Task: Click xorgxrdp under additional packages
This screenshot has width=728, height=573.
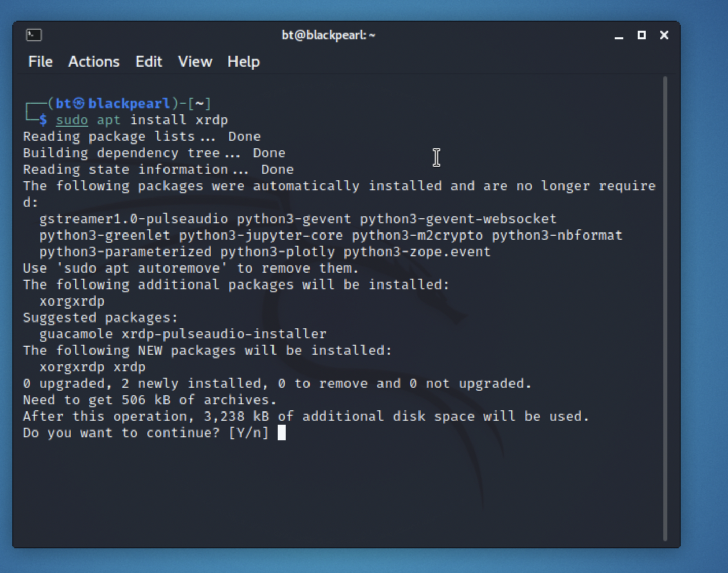Action: 72,301
